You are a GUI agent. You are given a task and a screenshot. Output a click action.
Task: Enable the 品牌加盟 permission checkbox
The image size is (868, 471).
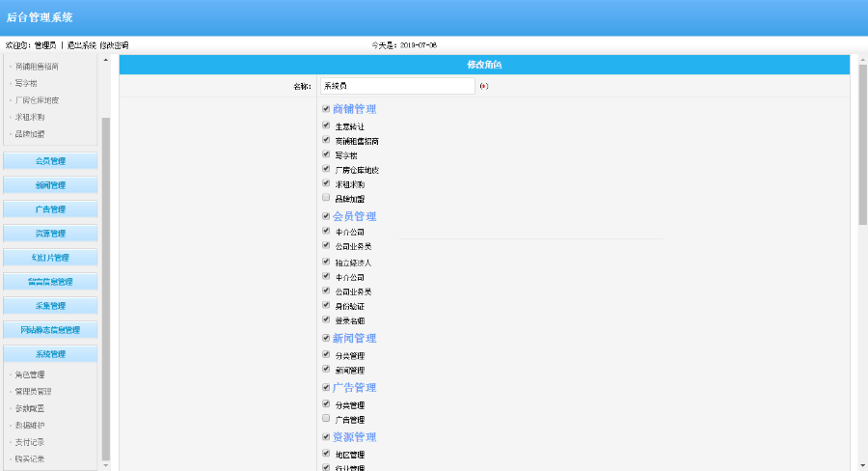(x=326, y=197)
